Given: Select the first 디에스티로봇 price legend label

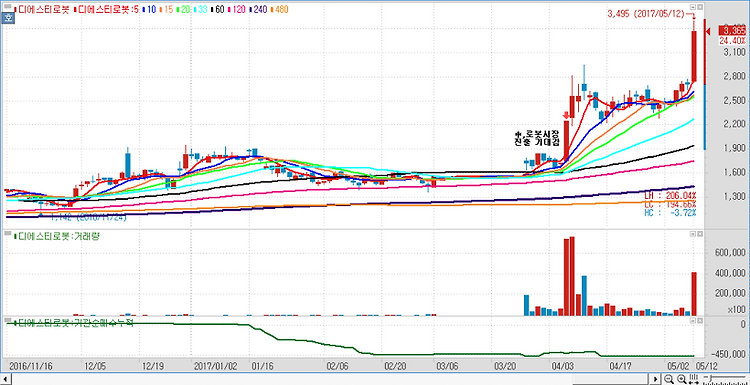Looking at the screenshot, I should coord(43,9).
